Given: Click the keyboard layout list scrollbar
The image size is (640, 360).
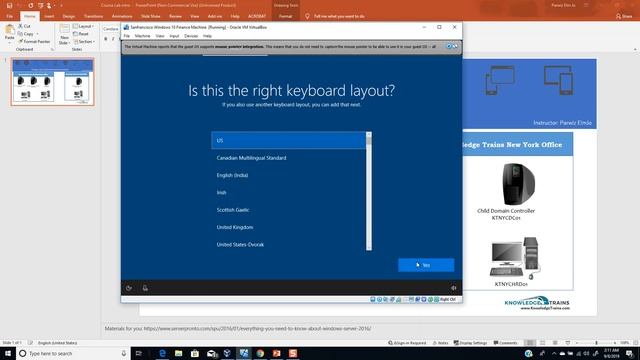Looking at the screenshot, I should [x=369, y=191].
